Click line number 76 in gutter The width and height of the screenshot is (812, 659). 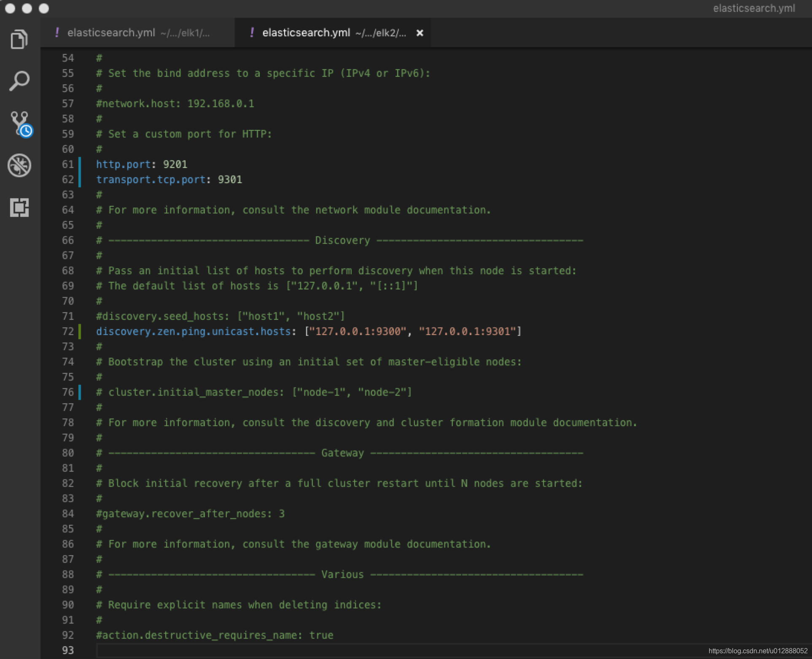68,392
